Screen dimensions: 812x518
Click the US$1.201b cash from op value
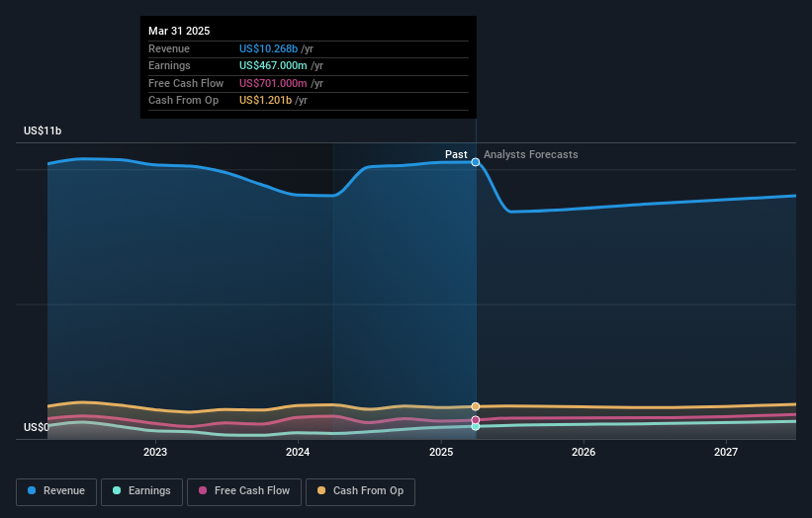[x=265, y=101]
